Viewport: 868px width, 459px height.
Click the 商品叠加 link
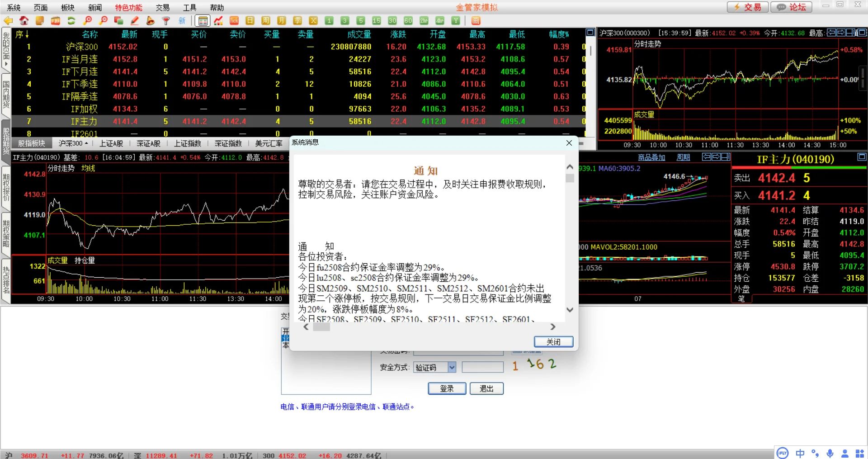pos(651,157)
